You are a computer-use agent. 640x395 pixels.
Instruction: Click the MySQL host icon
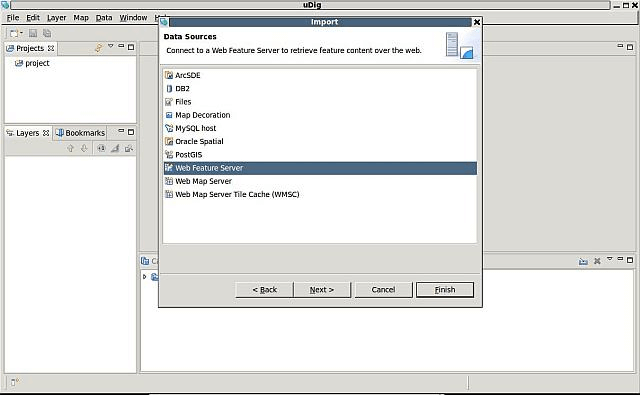[x=169, y=128]
